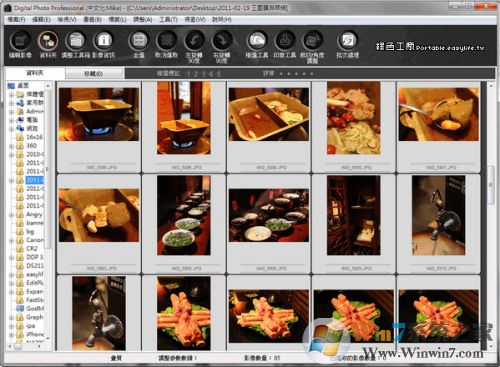Expand the Expan folder node
This screenshot has width=500, height=367.
12,291
